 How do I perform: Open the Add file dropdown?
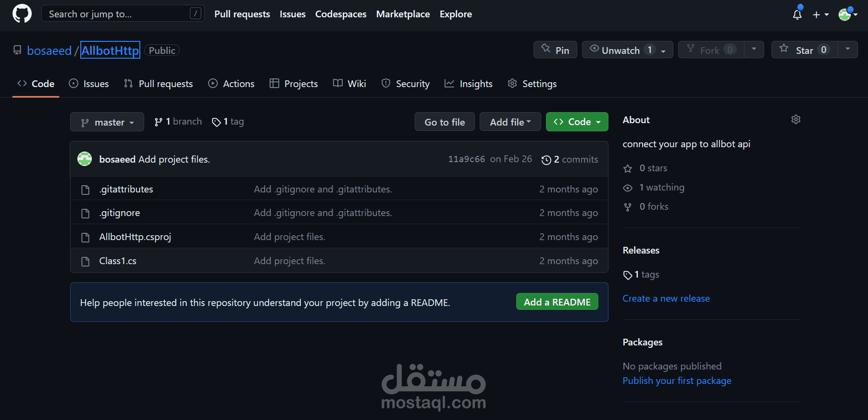point(510,122)
